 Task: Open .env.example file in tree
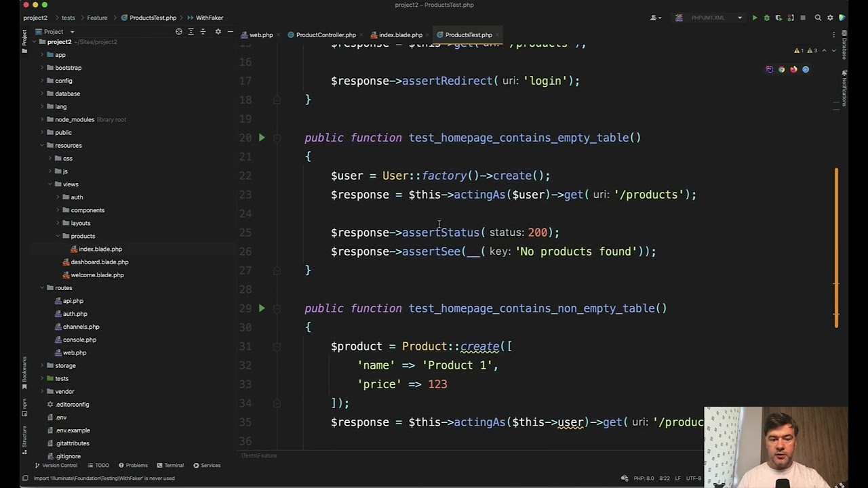point(68,430)
